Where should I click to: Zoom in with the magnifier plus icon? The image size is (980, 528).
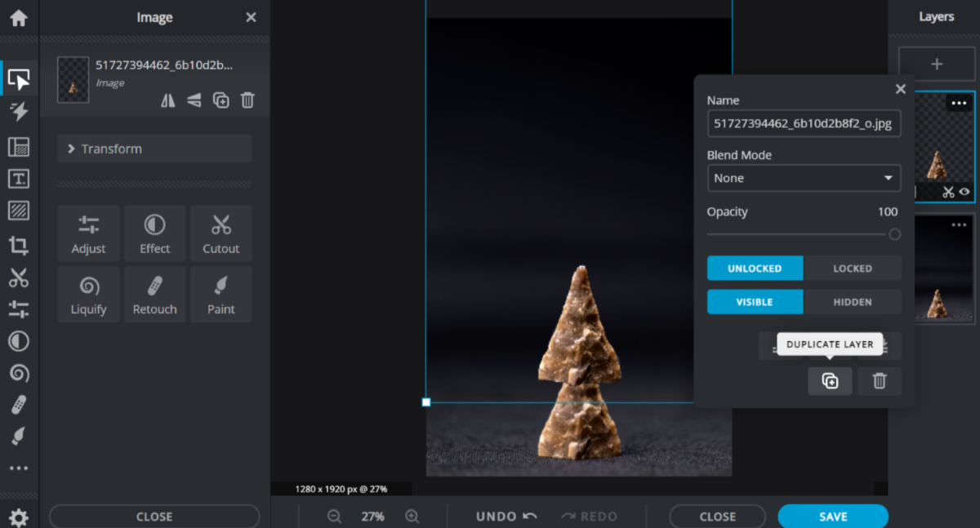(412, 517)
